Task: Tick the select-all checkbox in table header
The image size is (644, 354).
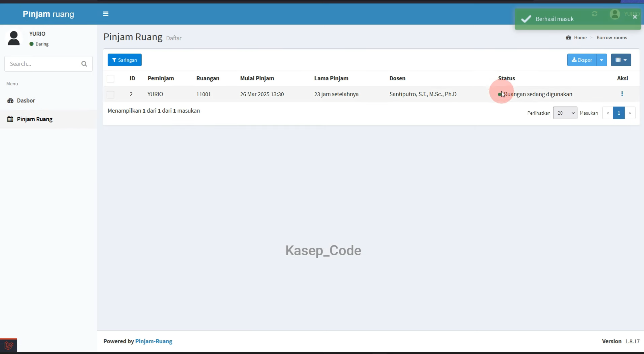Action: click(110, 79)
